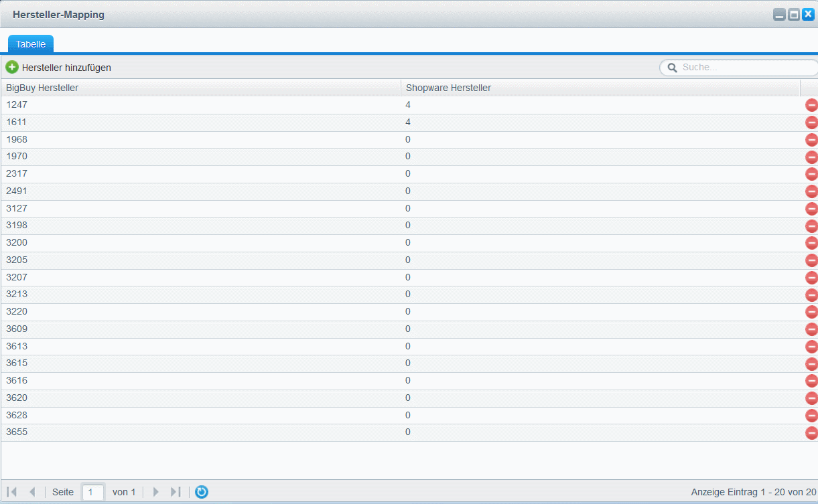The height and width of the screenshot is (504, 818).
Task: Reload the table using the refresh icon
Action: [x=202, y=492]
